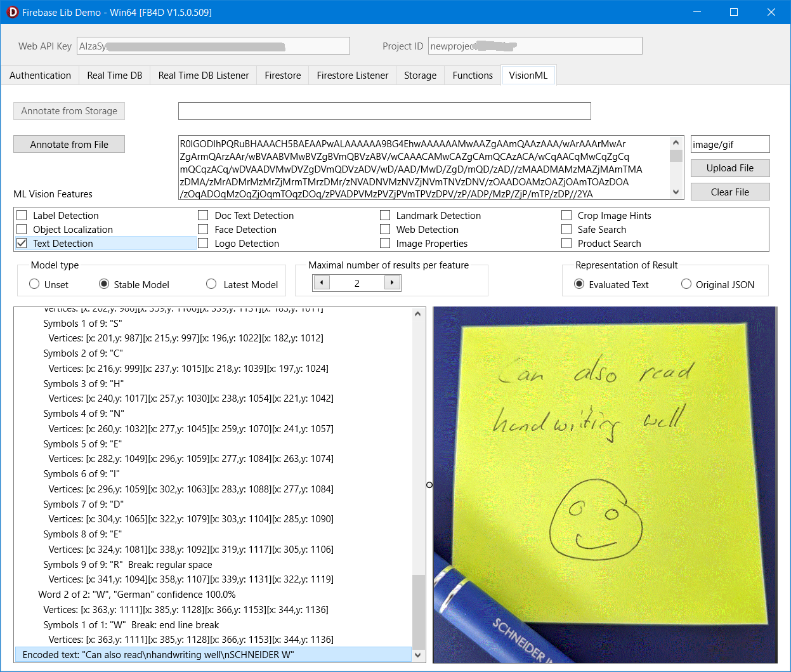Click into the base64 data memo
Screen dimensions: 791x672
[x=424, y=168]
